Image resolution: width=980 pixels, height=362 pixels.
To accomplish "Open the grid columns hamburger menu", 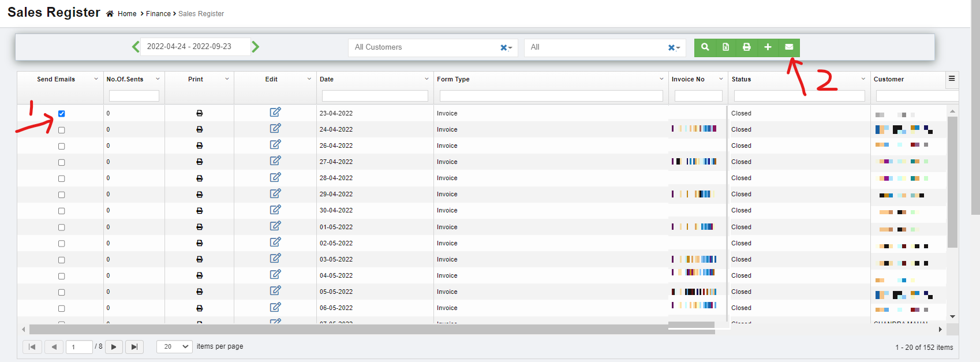I will [x=952, y=79].
